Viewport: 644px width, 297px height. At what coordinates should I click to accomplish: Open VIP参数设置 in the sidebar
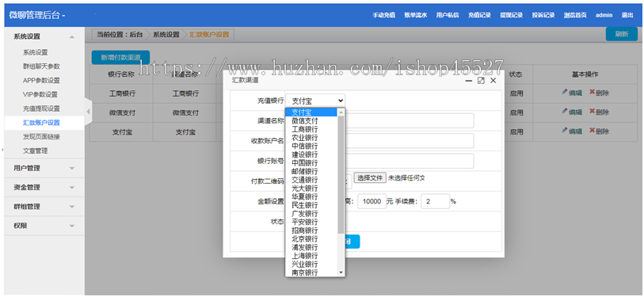point(40,94)
